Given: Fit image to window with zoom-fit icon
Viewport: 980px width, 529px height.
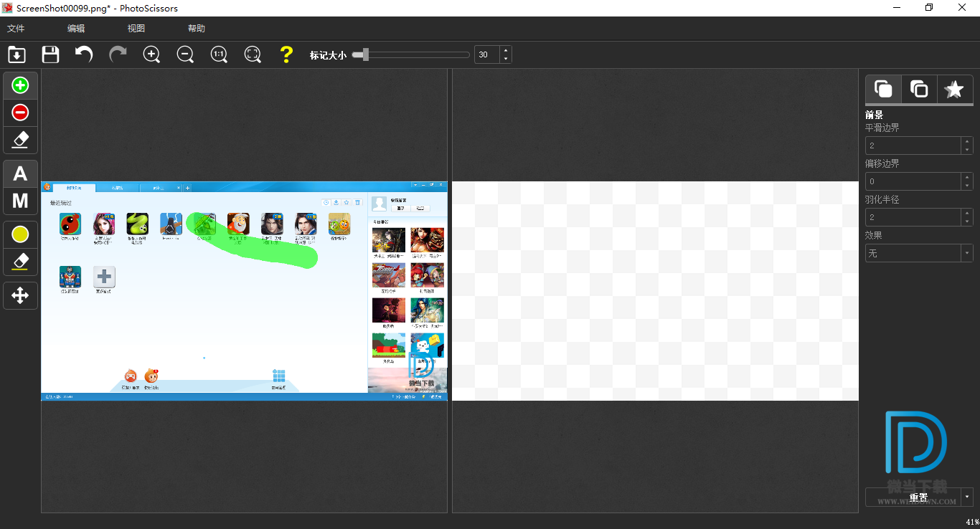Looking at the screenshot, I should point(253,54).
